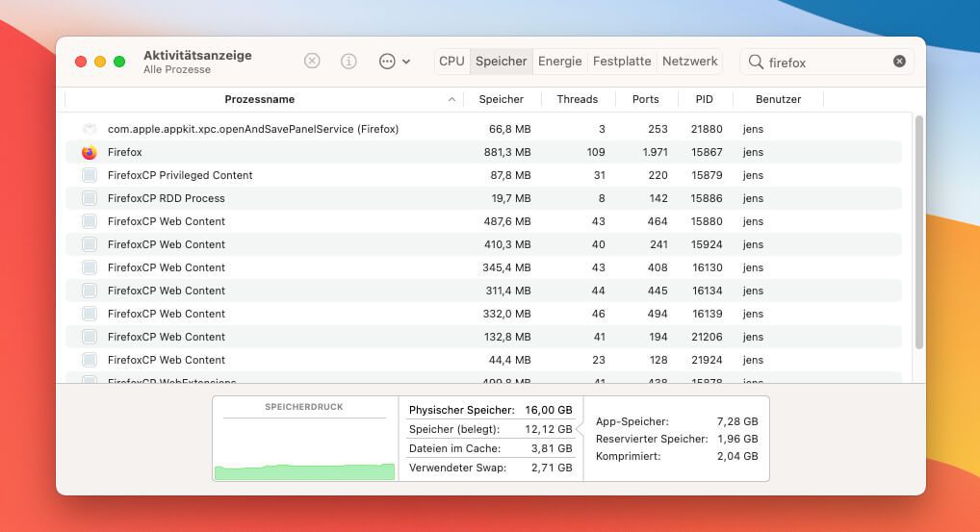Click the App-Speicher 7,28 GB value

pos(737,421)
